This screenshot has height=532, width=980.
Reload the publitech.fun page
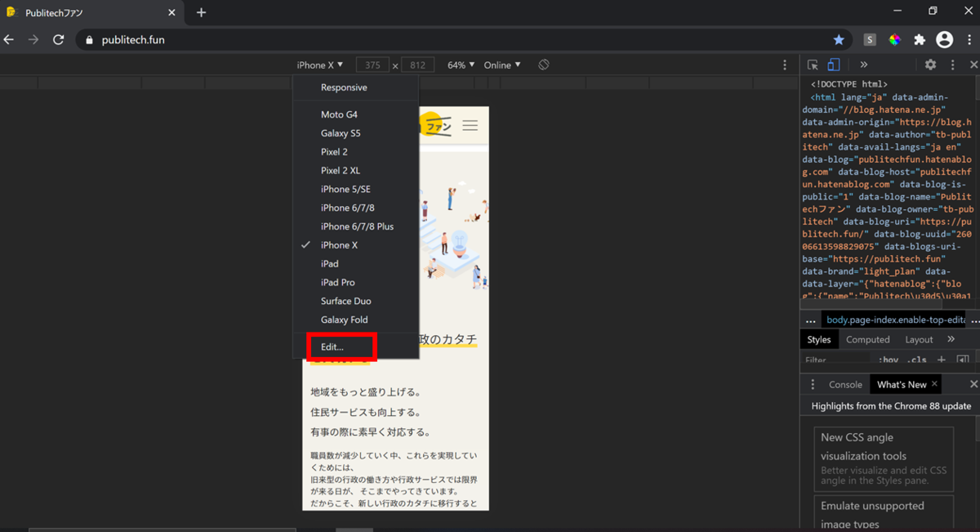pos(59,39)
